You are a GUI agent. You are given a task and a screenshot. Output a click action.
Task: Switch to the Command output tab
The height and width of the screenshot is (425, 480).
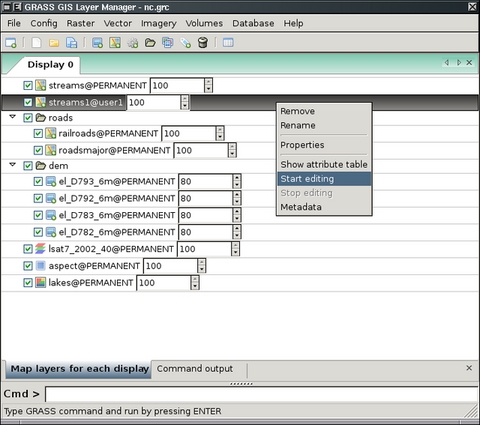point(195,369)
